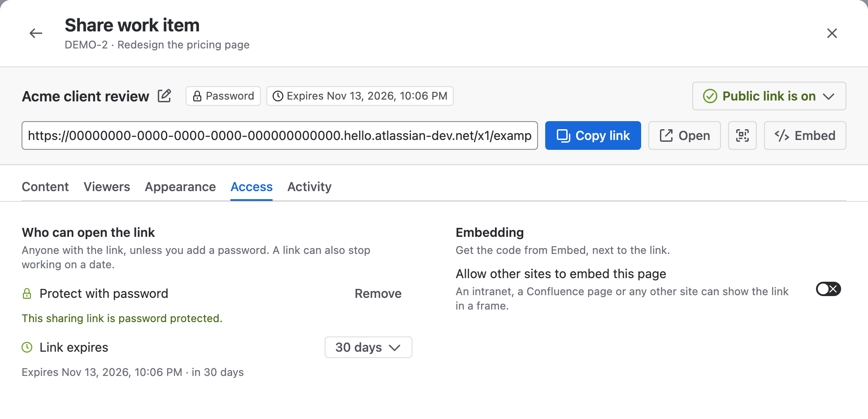Enable allow other sites to embed toggle
This screenshot has height=419, width=868.
[x=829, y=289]
